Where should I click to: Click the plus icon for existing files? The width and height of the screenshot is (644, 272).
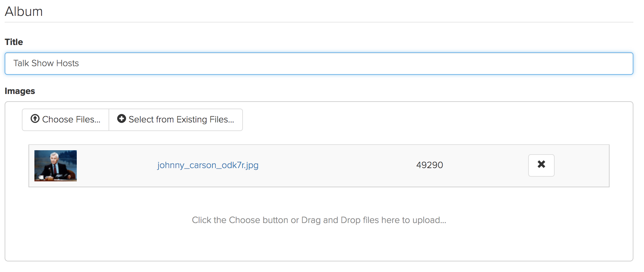tap(121, 118)
